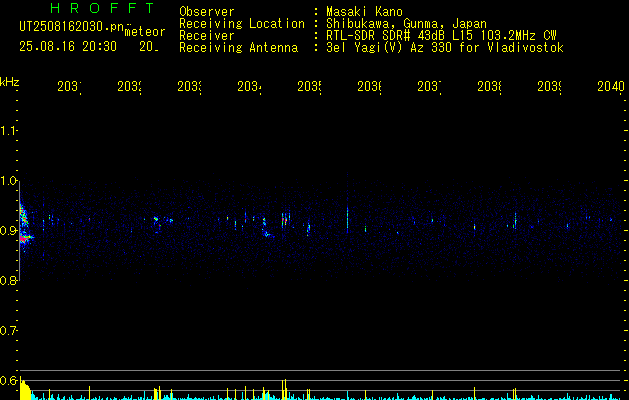Select Shibukawa, Gunma, Japan text
629x400 pixels.
[x=406, y=24]
